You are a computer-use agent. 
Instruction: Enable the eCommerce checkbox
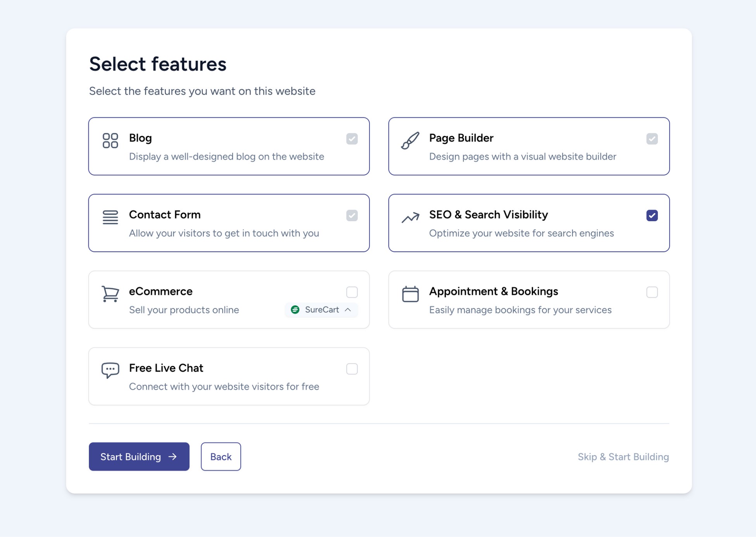352,292
